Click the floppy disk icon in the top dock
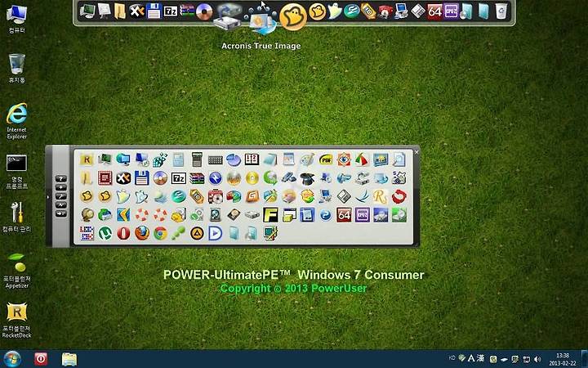The height and width of the screenshot is (368, 588). 154,11
